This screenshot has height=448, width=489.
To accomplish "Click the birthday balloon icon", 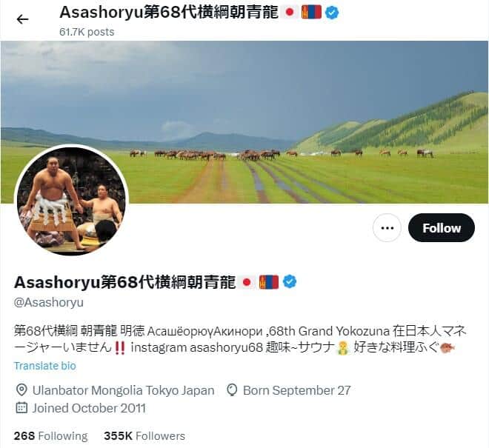I will [x=232, y=390].
